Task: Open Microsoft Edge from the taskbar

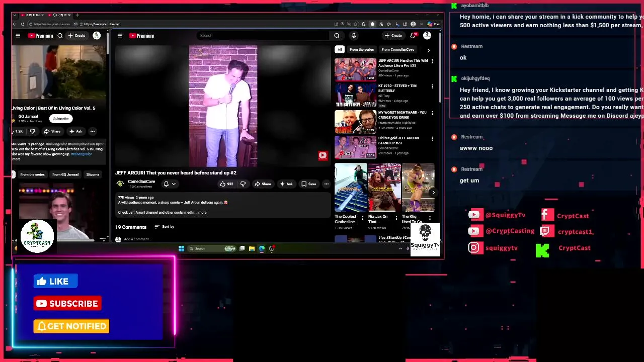Action: coord(262,248)
